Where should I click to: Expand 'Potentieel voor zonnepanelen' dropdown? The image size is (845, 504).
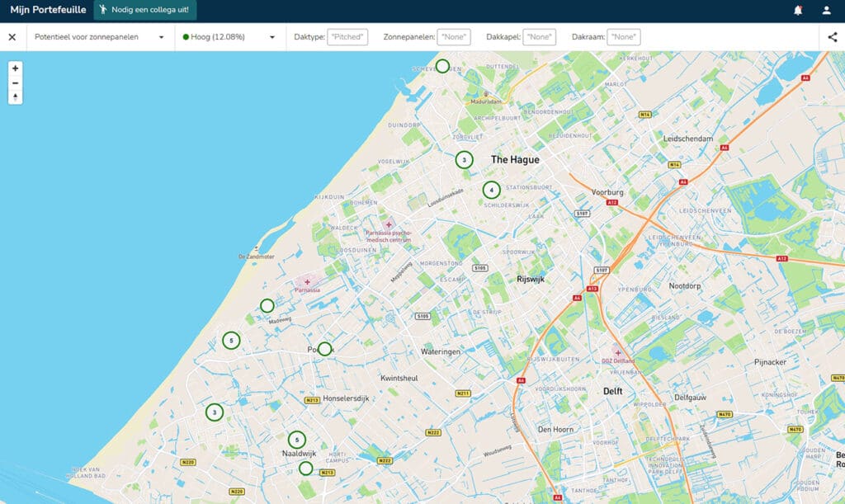99,37
